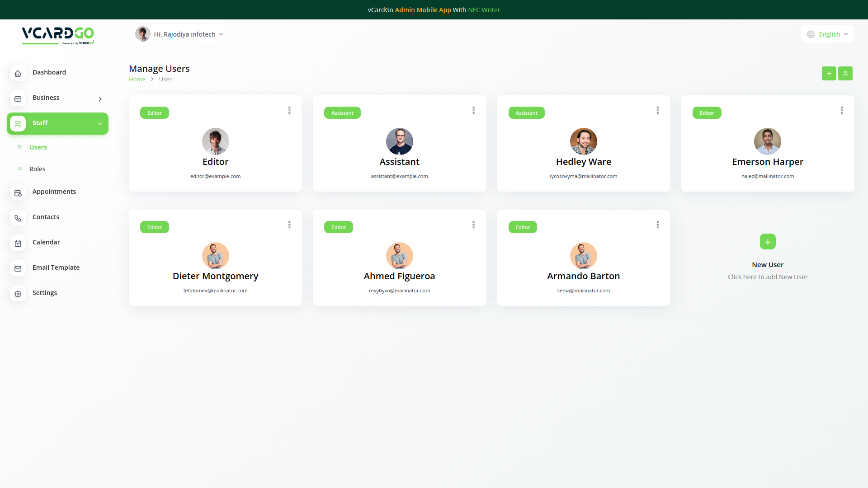Click Emerson Harper's avatar thumbnail
This screenshot has height=488, width=868.
tap(767, 141)
